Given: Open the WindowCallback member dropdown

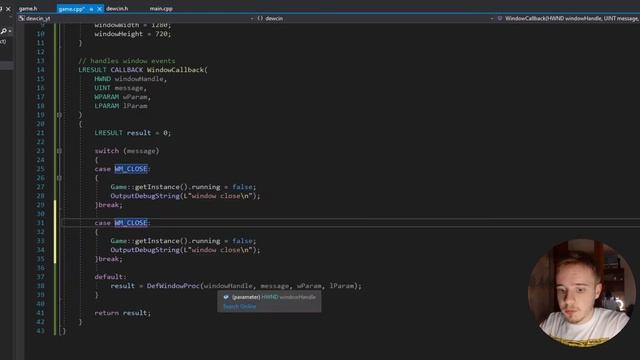Looking at the screenshot, I should 568,18.
